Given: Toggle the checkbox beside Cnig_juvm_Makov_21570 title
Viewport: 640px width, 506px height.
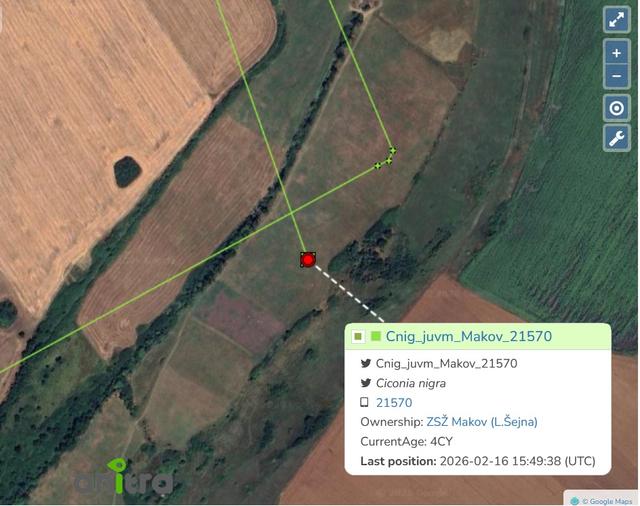Looking at the screenshot, I should [x=358, y=337].
